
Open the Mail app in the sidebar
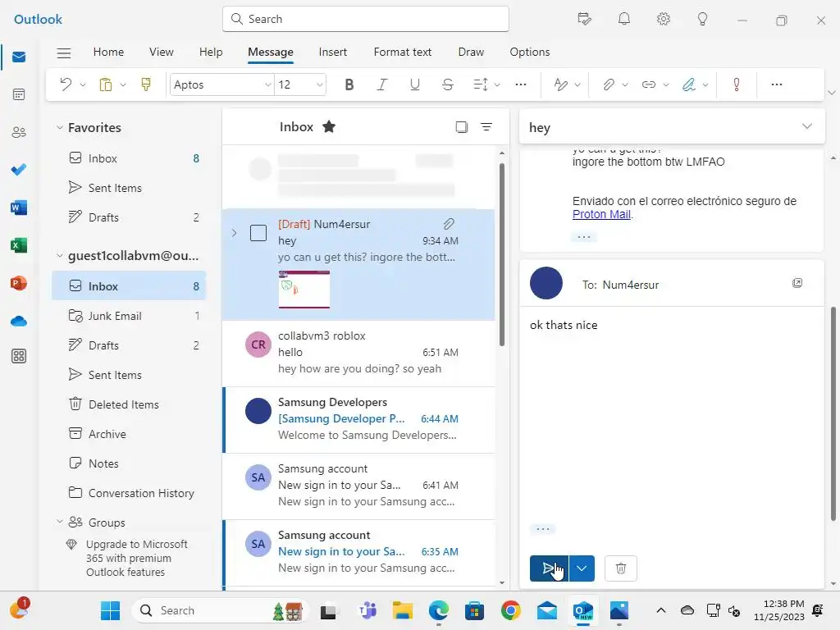pos(19,57)
